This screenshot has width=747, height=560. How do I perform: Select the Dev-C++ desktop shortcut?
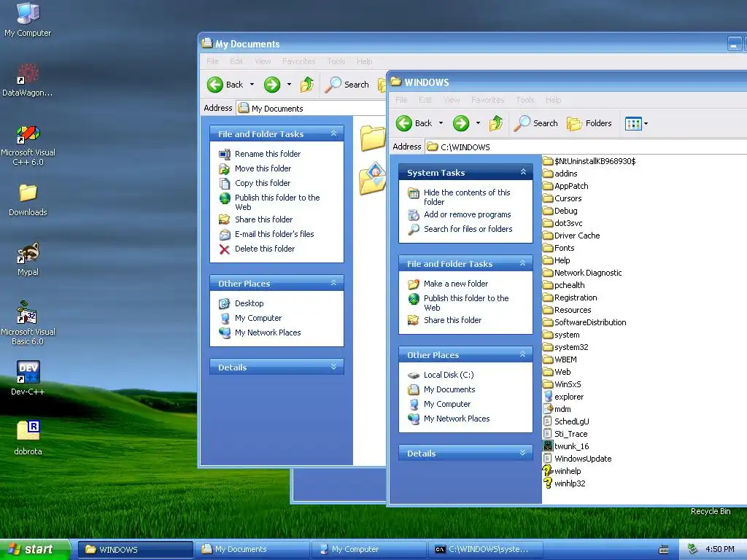coord(28,378)
